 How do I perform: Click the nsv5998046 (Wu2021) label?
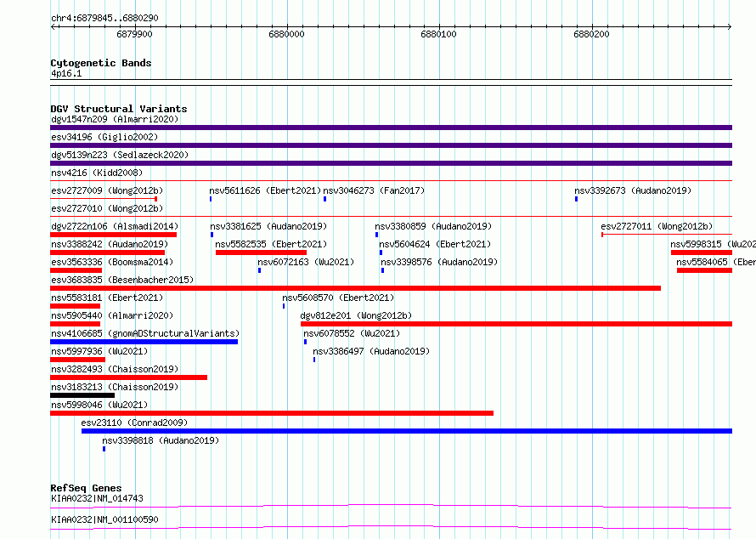99,405
